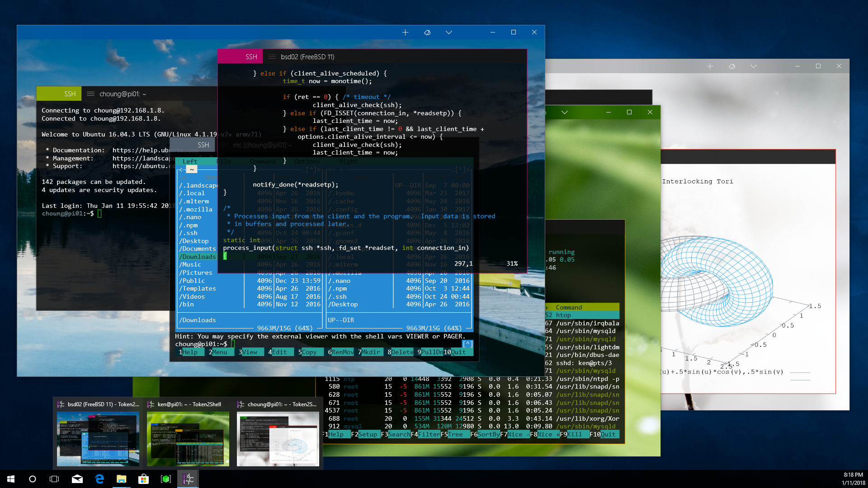Open the Left menu in Midnight Commander
Image resolution: width=868 pixels, height=488 pixels.
pyautogui.click(x=189, y=161)
